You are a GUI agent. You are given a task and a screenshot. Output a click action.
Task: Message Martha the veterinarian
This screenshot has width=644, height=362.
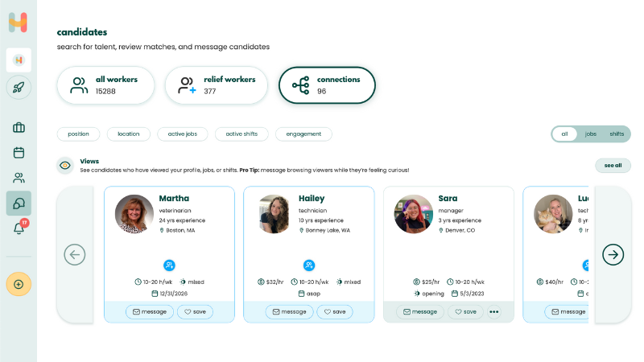[150, 312]
